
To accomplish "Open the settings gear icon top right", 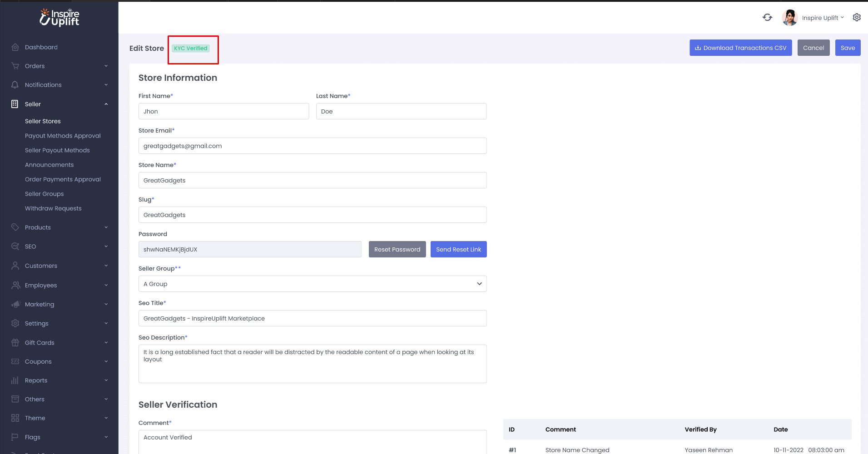I will point(857,17).
